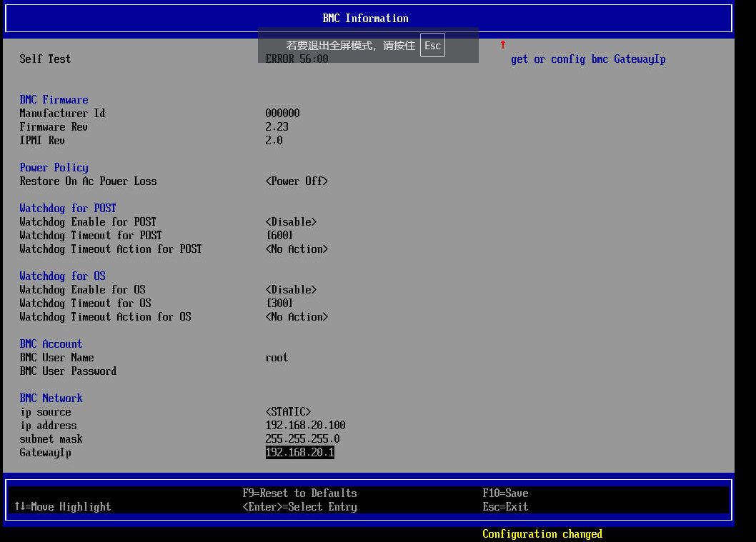This screenshot has width=756, height=542.
Task: Open the Restore On Ac Power Loss dropdown
Action: coord(297,181)
